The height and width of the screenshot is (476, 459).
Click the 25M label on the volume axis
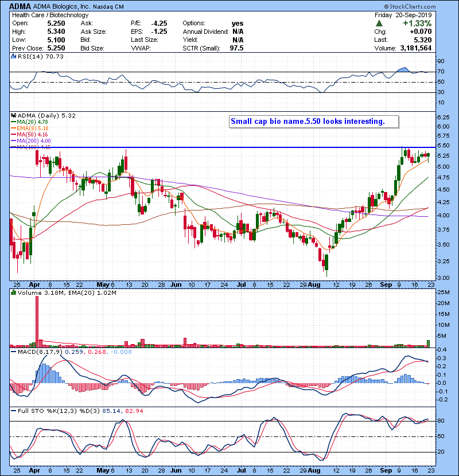tap(443, 292)
